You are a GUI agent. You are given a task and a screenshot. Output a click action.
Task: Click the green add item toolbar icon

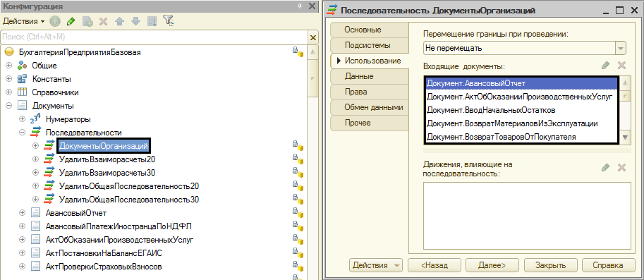55,21
